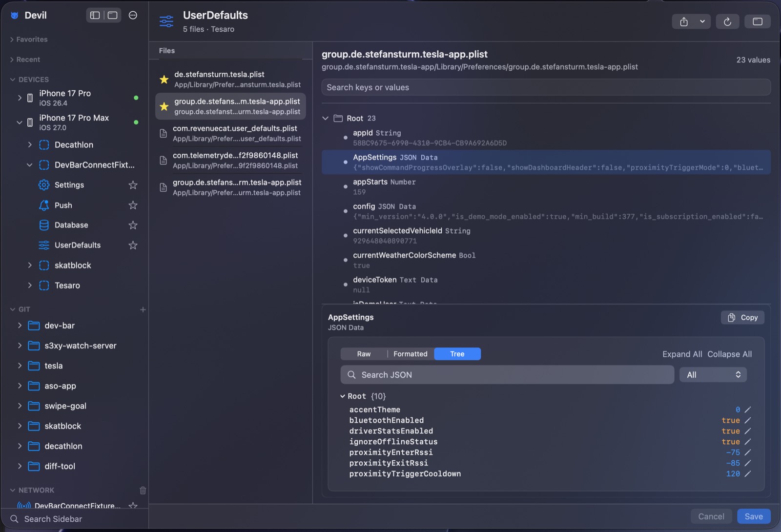Copy the AppSettings value

pos(742,318)
